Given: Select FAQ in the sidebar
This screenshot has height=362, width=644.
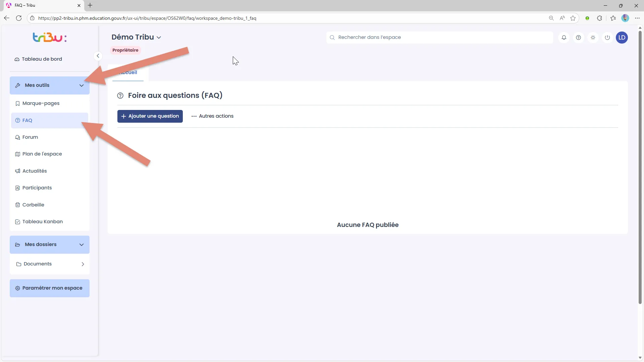Looking at the screenshot, I should [50, 121].
